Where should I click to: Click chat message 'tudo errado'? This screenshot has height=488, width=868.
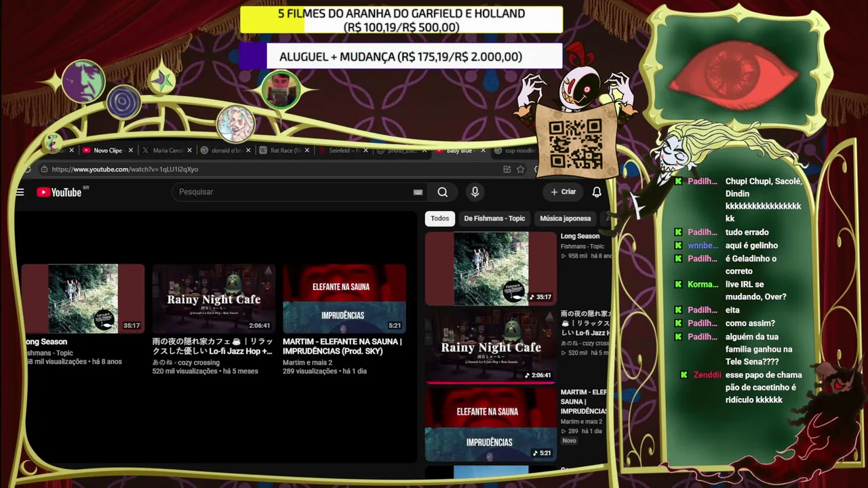coord(747,232)
